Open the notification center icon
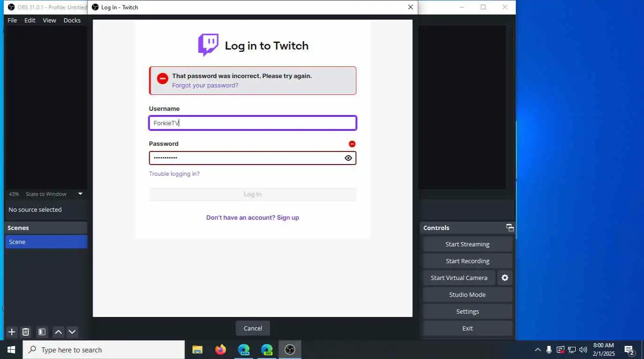This screenshot has width=644, height=359. coord(629,350)
